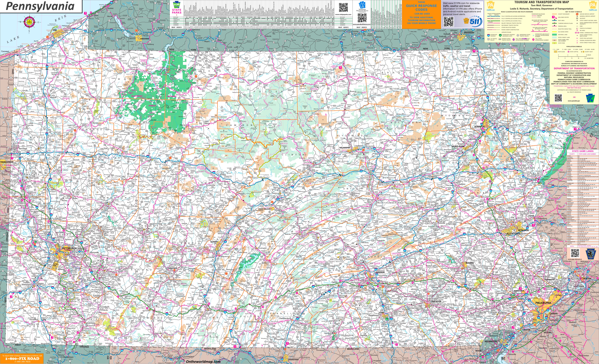Image resolution: width=599 pixels, height=364 pixels.
Task: Click the Elk Scenic Drive yellow line sample
Action: click(555, 32)
